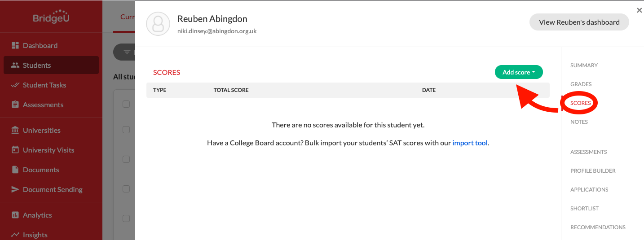Tick the second student row checkbox
The height and width of the screenshot is (240, 644).
coord(126,130)
